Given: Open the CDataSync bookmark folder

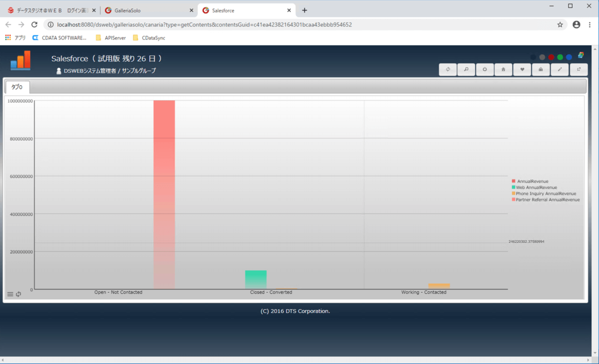Looking at the screenshot, I should pyautogui.click(x=149, y=37).
